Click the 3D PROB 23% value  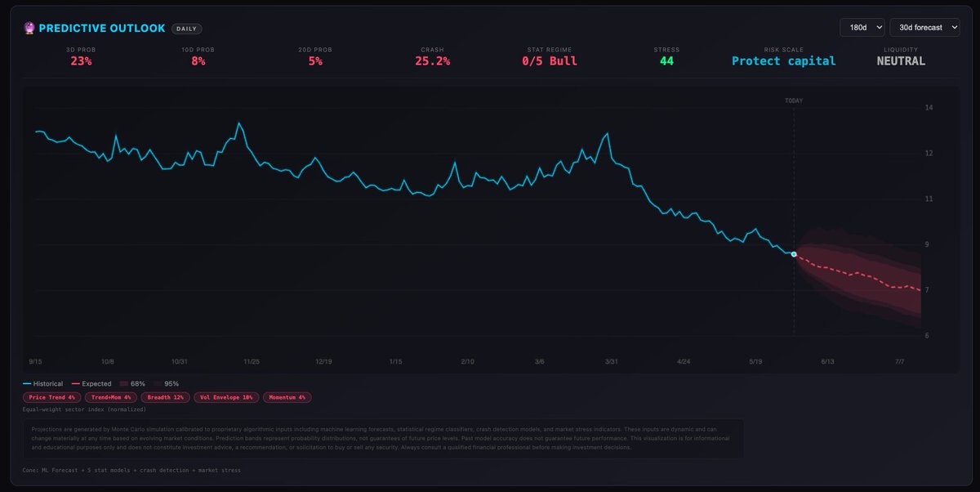[81, 61]
